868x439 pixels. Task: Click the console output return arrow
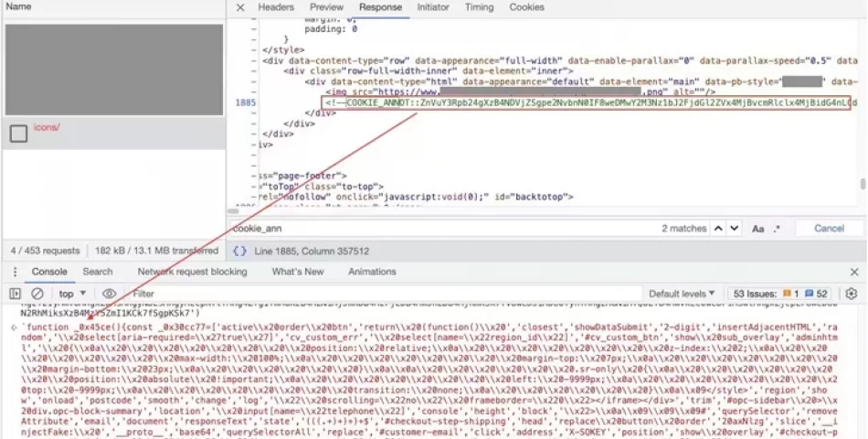click(15, 327)
